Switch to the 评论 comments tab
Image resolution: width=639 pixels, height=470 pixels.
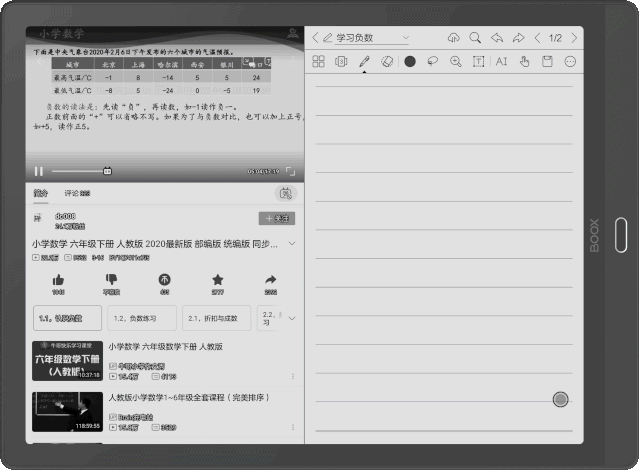[x=77, y=193]
